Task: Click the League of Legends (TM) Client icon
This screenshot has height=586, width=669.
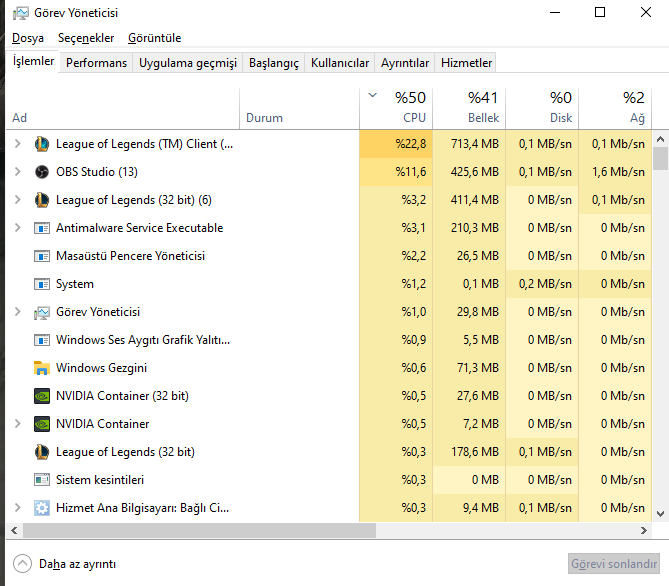Action: pyautogui.click(x=42, y=144)
